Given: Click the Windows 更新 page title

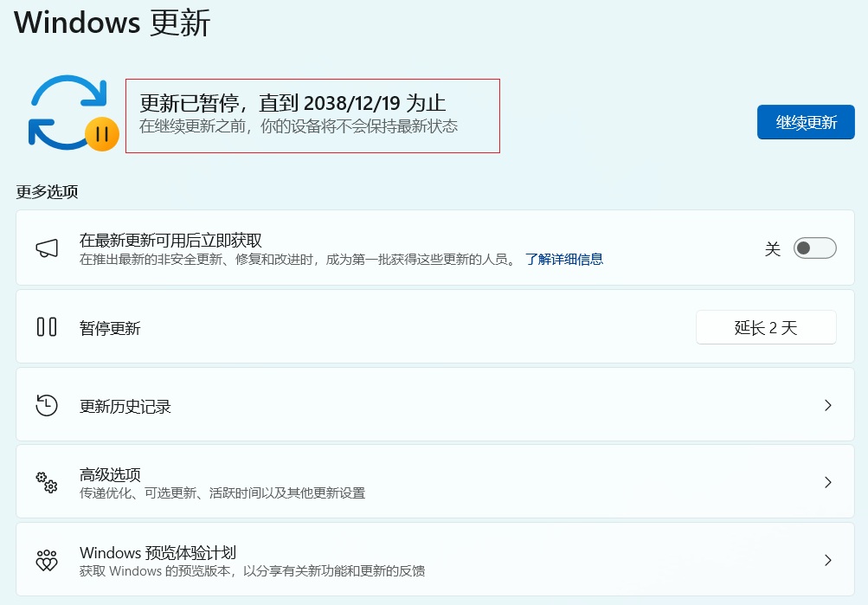Looking at the screenshot, I should click(113, 23).
